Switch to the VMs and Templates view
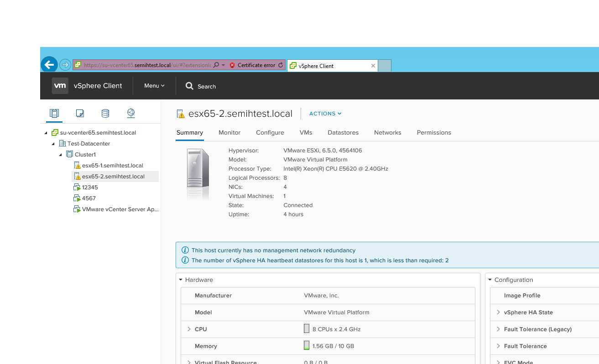The image size is (599, 364). tap(80, 113)
